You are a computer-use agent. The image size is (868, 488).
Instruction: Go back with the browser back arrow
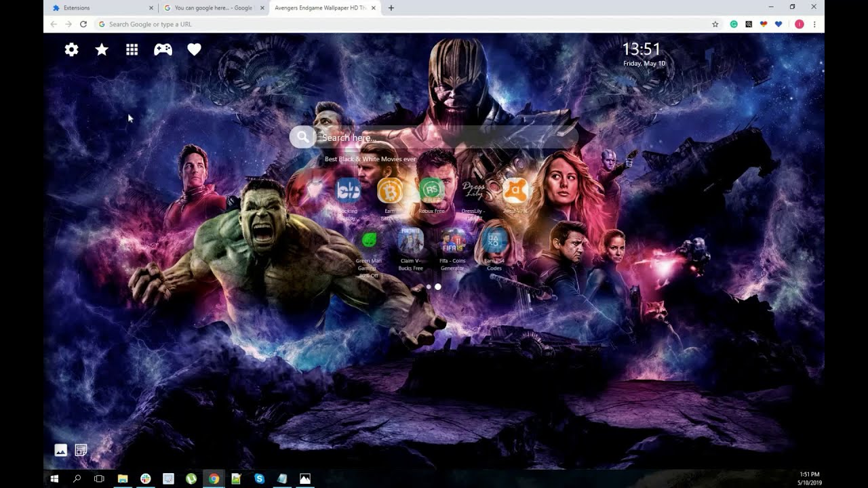(54, 24)
